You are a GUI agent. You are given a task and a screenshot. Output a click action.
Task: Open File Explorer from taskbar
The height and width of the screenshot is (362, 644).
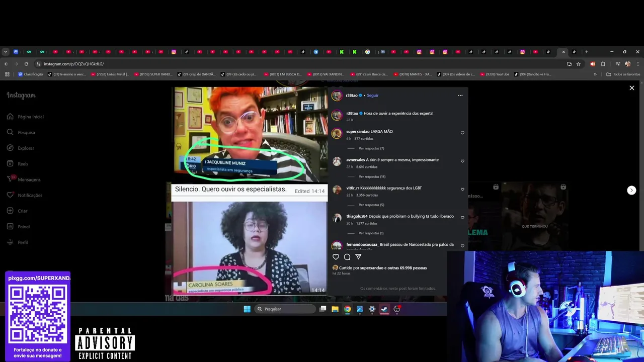(x=335, y=309)
